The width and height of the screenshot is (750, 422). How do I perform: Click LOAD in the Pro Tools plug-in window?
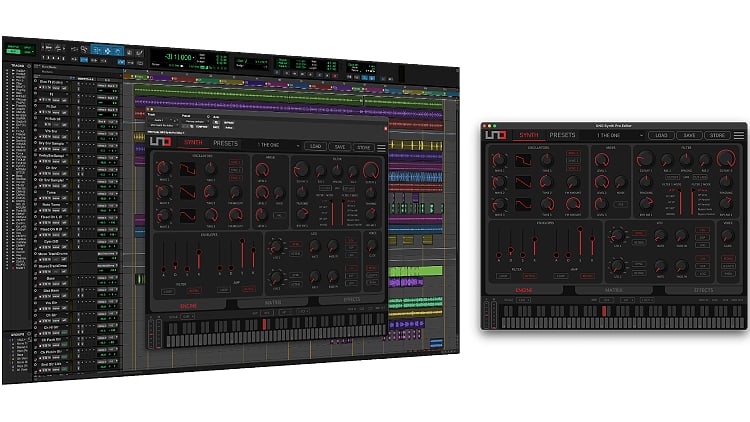(315, 146)
